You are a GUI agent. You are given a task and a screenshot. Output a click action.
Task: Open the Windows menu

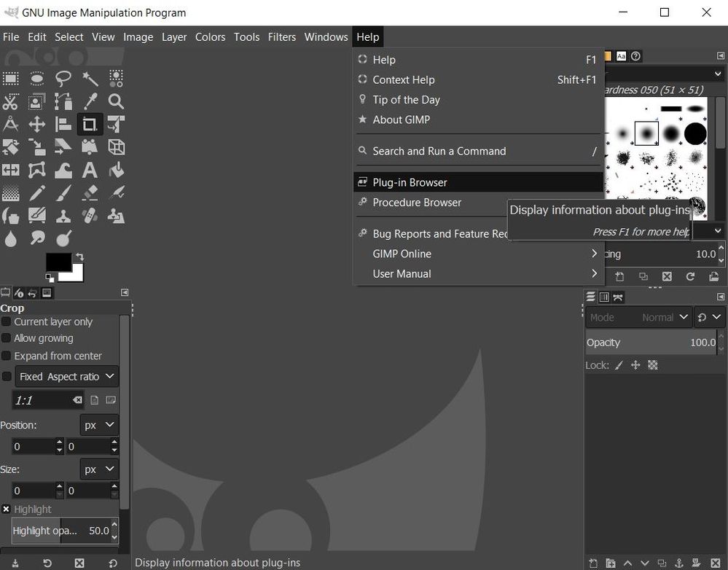(x=326, y=36)
